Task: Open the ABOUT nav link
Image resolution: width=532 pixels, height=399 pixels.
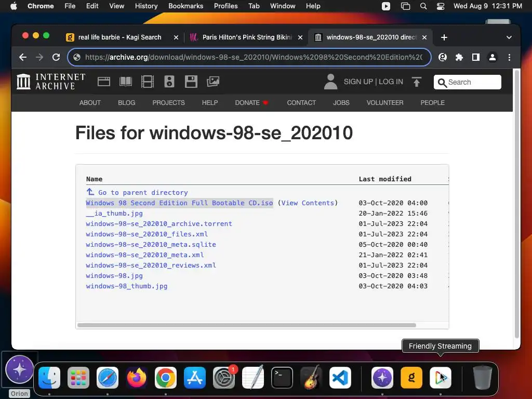Action: coord(90,103)
